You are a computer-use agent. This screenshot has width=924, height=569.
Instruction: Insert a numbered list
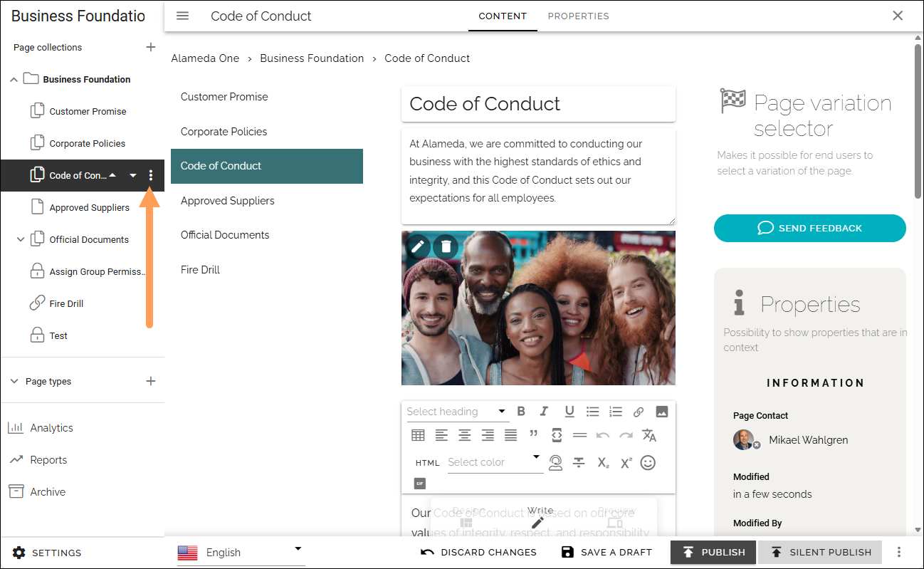(x=616, y=412)
